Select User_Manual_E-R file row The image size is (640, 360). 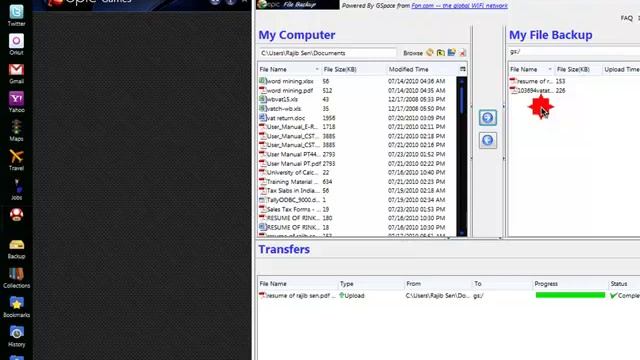coord(357,127)
